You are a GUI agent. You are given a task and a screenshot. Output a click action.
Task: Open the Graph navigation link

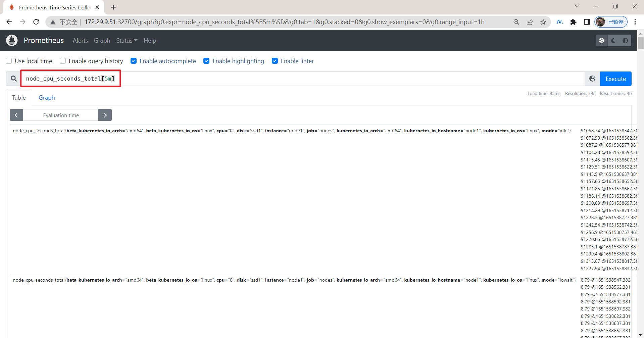(102, 41)
